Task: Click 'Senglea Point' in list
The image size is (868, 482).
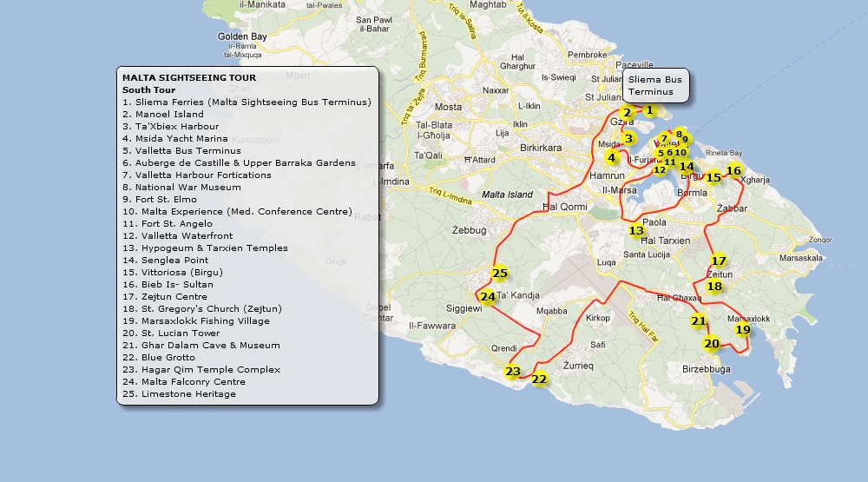Action: tap(166, 261)
